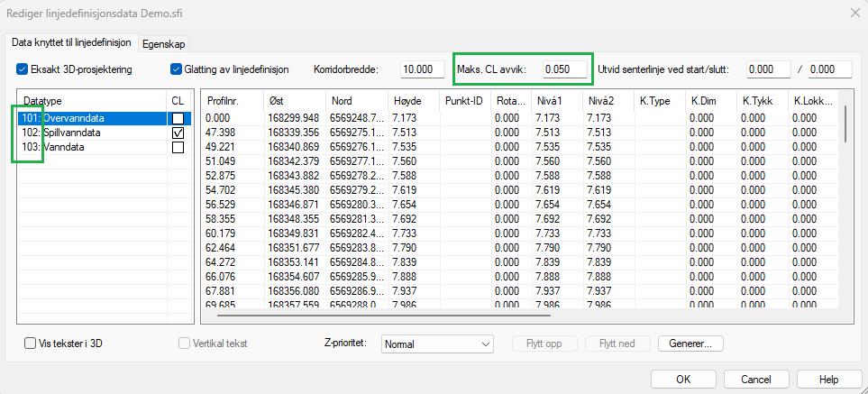Enable Vis tekster i 3D
The image size is (868, 394).
[x=32, y=344]
